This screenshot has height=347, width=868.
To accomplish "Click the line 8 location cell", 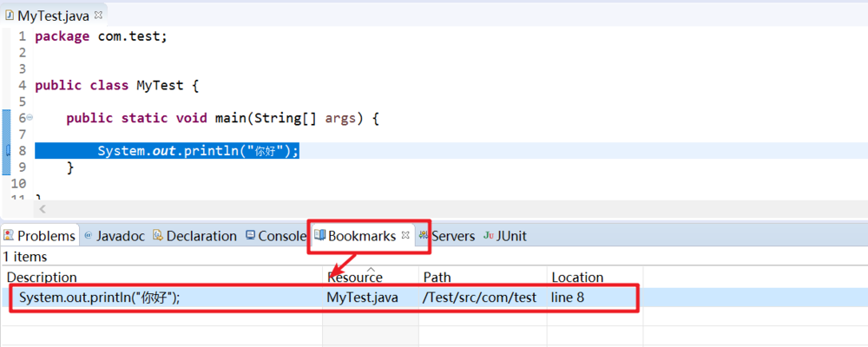I will [568, 298].
